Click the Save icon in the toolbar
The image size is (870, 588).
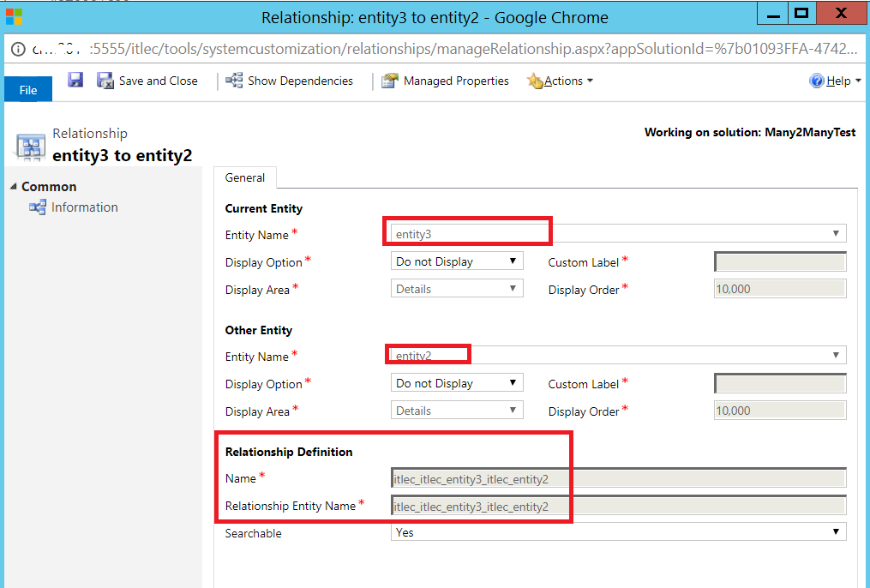(75, 80)
